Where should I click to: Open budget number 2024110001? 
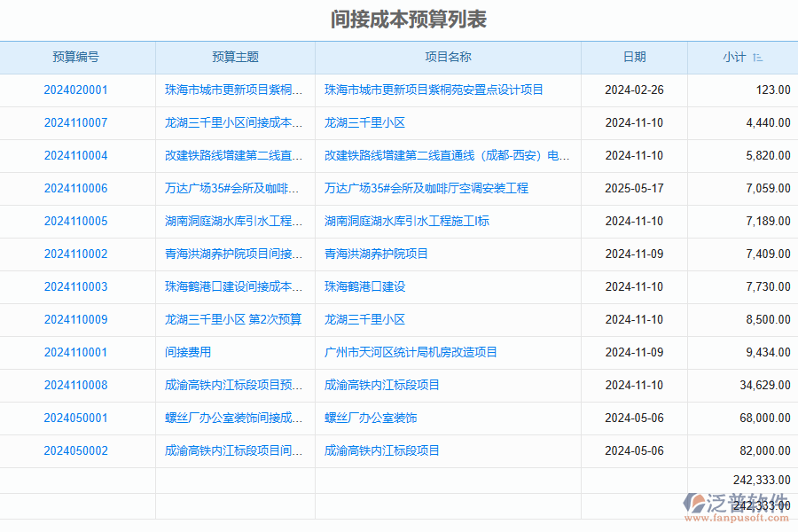pyautogui.click(x=76, y=352)
